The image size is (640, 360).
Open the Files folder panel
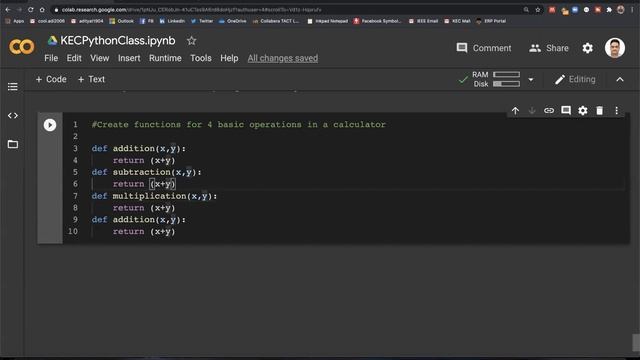pyautogui.click(x=13, y=144)
